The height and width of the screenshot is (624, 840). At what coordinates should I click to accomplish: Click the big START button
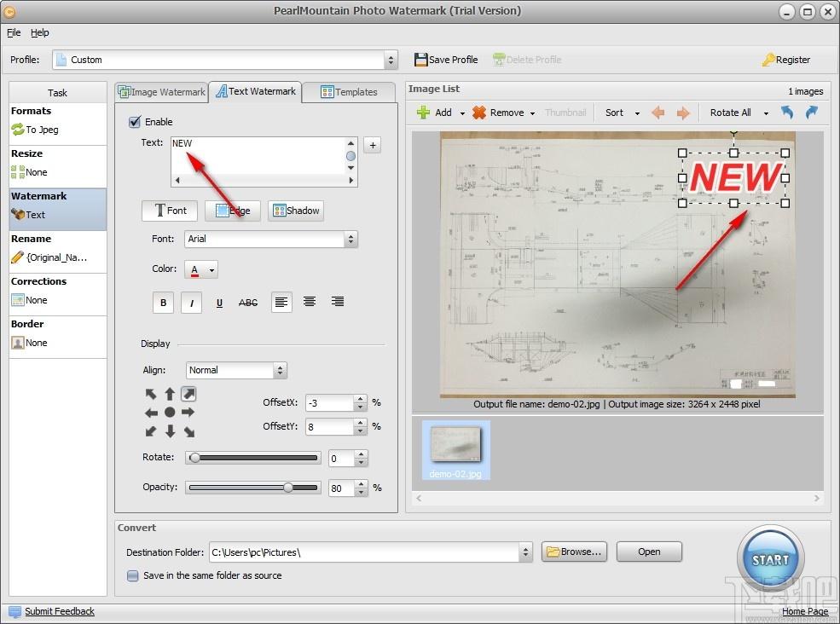click(770, 559)
